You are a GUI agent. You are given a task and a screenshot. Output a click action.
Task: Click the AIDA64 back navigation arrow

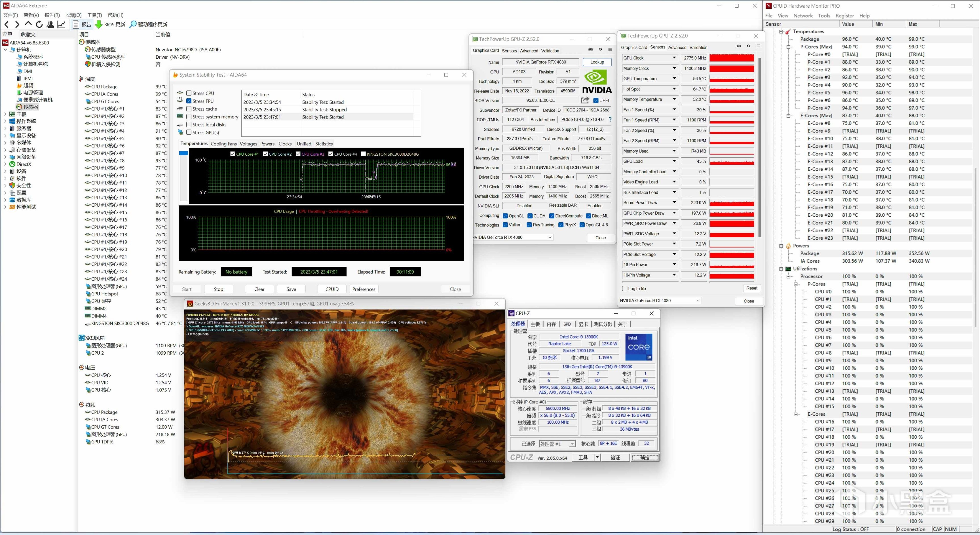(x=7, y=24)
